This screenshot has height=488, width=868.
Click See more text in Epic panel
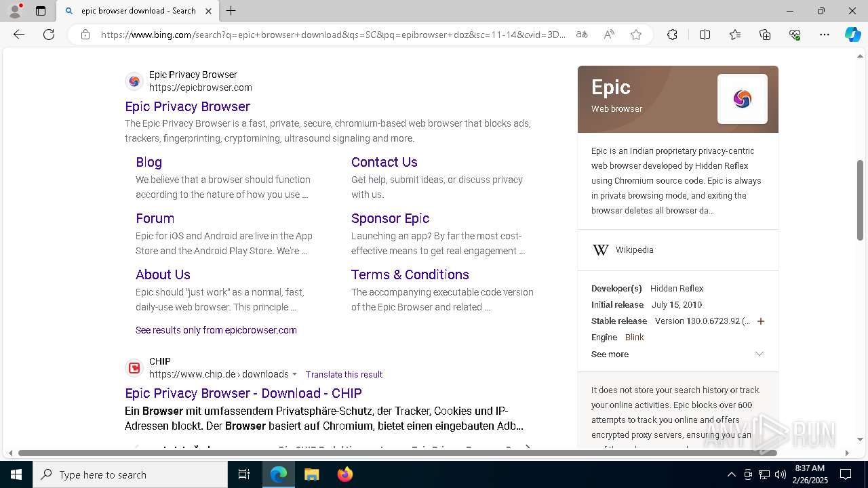click(x=610, y=354)
